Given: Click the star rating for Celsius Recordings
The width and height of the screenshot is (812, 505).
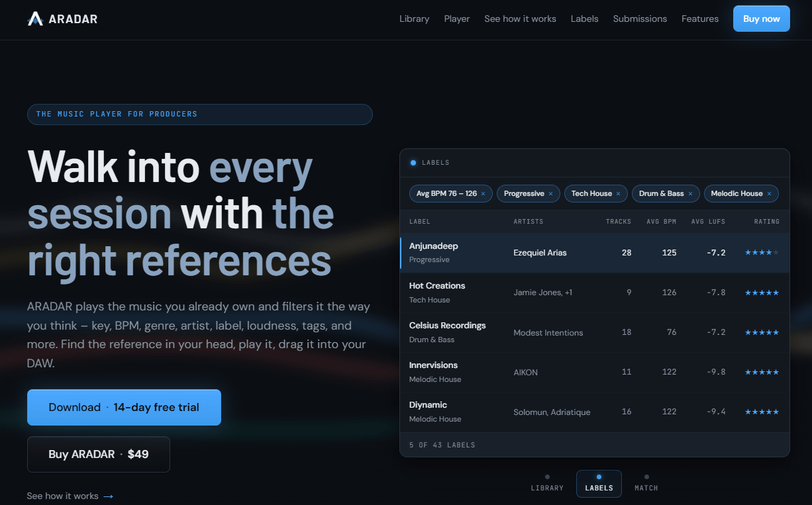Looking at the screenshot, I should tap(762, 332).
